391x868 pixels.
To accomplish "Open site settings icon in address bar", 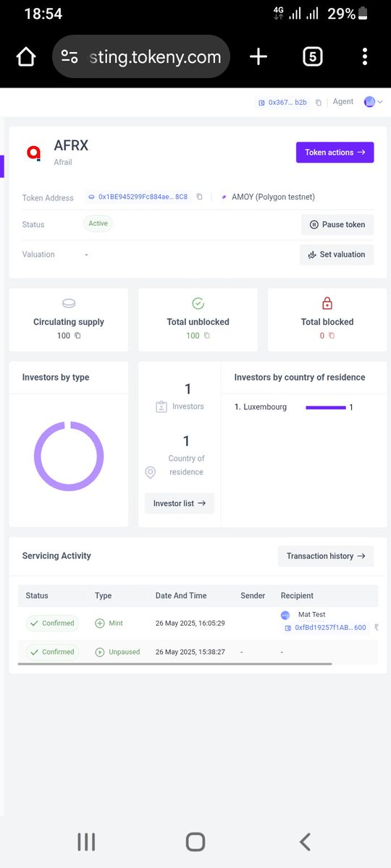I will point(70,56).
